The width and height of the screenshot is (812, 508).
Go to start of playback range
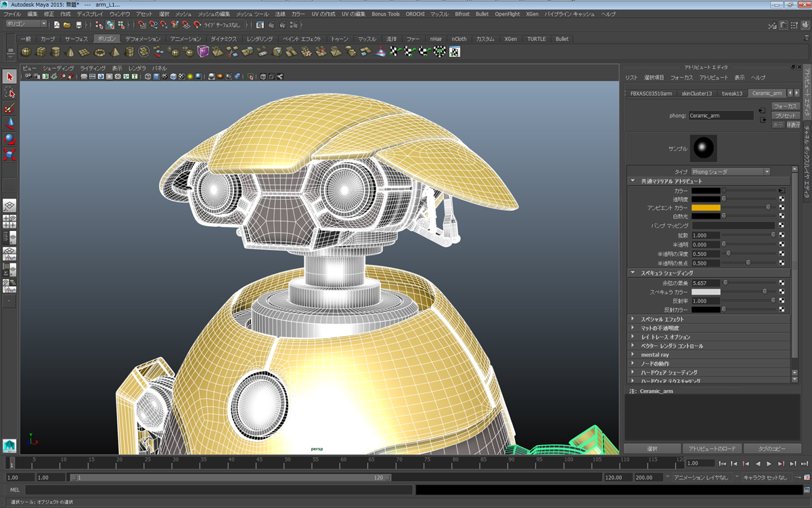tap(722, 464)
